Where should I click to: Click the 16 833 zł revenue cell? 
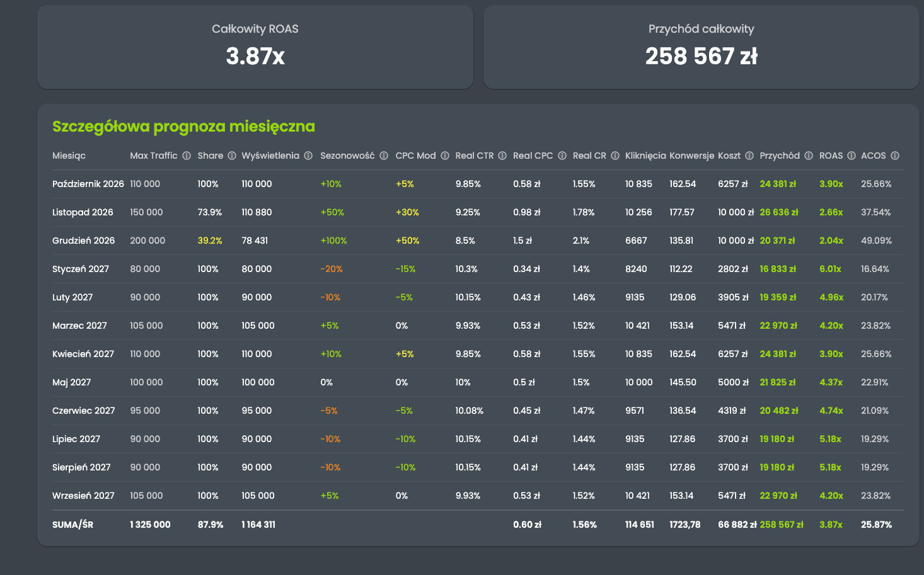pyautogui.click(x=778, y=269)
